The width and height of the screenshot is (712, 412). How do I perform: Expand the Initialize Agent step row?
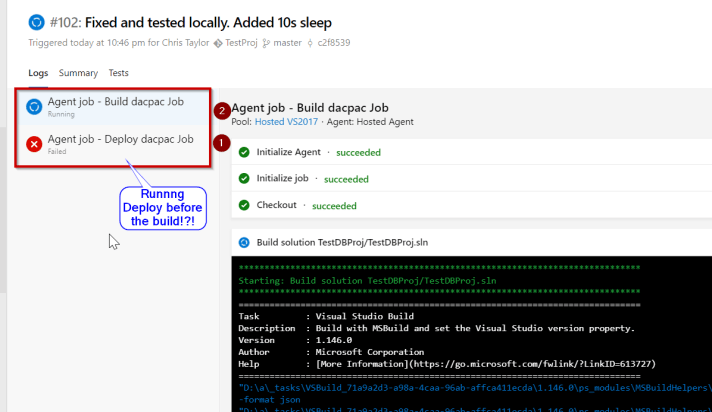coord(470,152)
